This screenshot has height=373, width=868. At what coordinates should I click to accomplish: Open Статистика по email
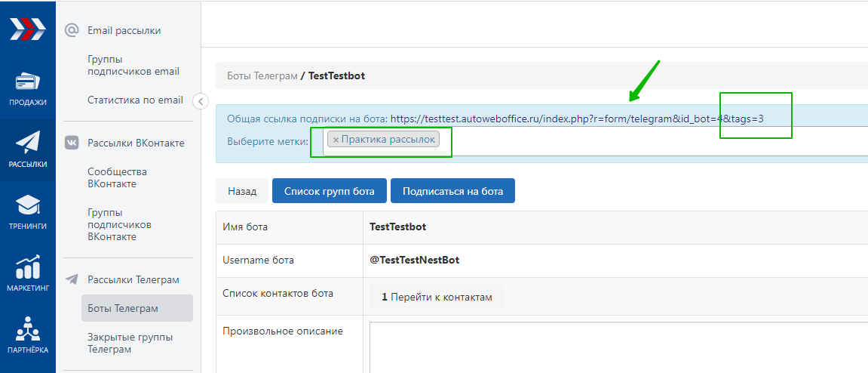[135, 100]
